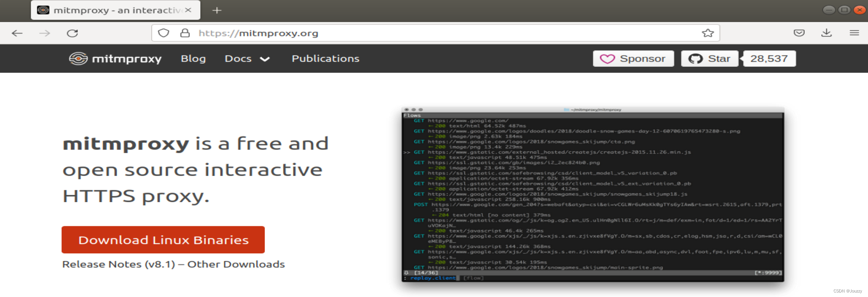
Task: Close the mitmproxy browser tab
Action: (x=188, y=10)
